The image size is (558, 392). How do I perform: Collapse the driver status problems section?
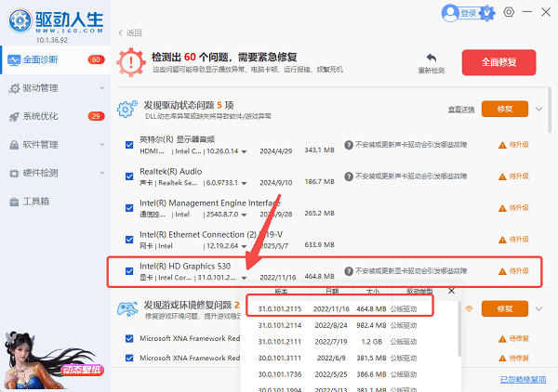pyautogui.click(x=538, y=109)
